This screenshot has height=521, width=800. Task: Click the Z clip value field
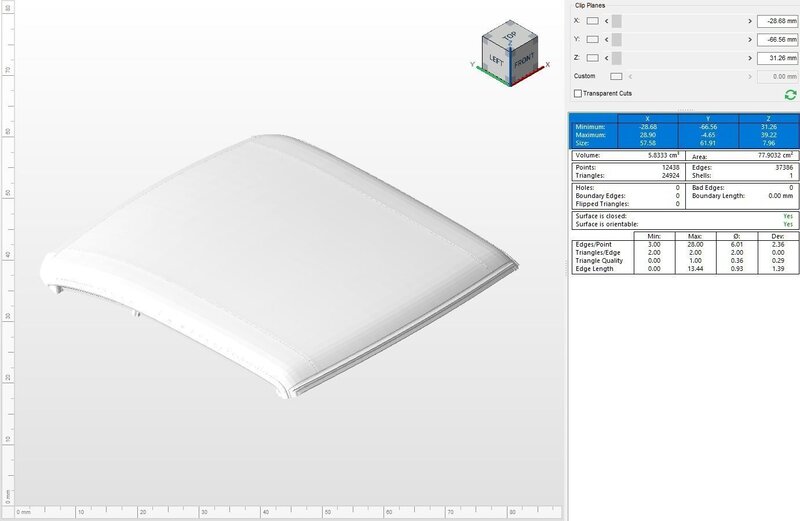[x=776, y=58]
